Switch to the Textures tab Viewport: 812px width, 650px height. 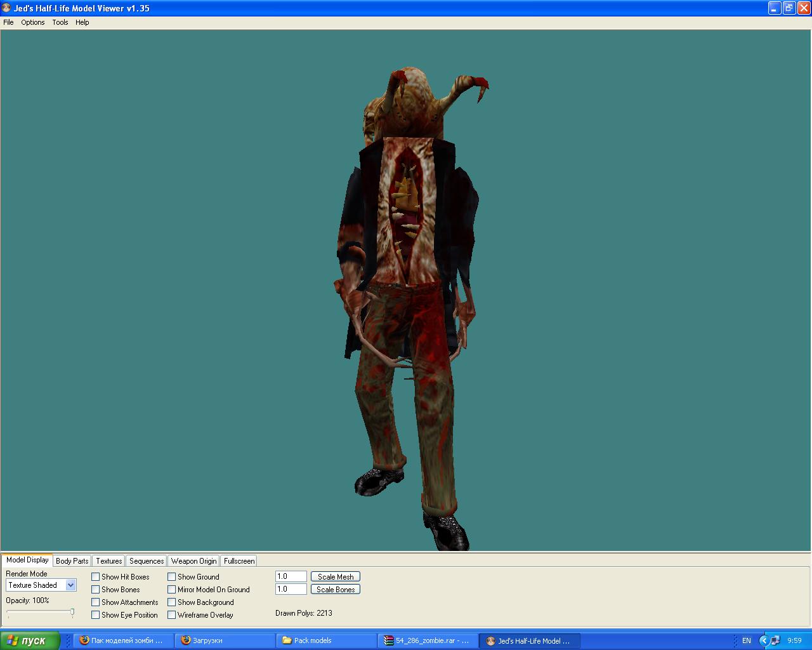point(109,561)
